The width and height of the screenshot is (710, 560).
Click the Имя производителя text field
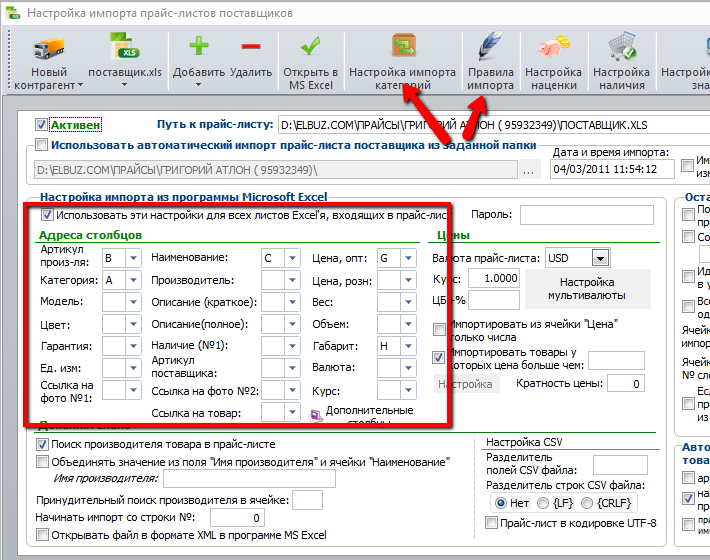coord(249,479)
